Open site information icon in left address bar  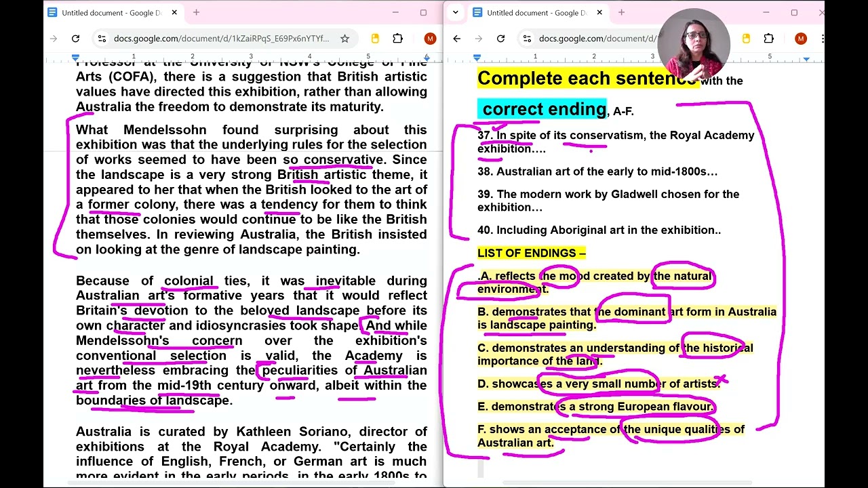pos(102,39)
